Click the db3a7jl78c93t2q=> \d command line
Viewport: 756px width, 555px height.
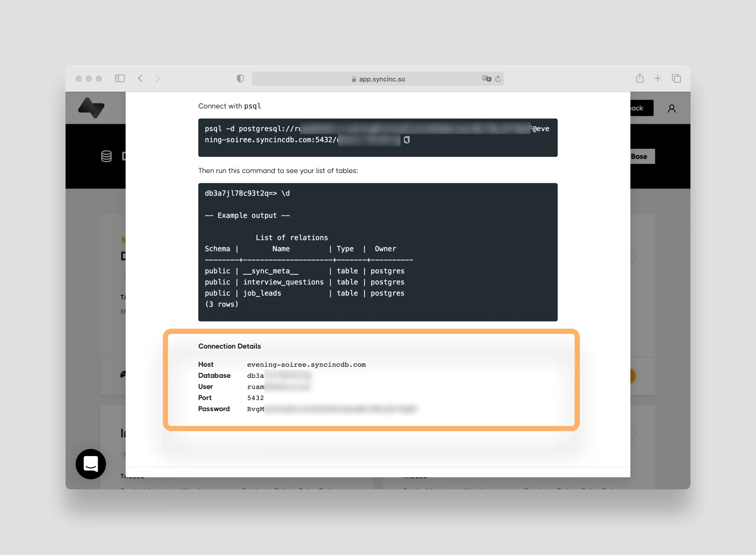pos(247,193)
